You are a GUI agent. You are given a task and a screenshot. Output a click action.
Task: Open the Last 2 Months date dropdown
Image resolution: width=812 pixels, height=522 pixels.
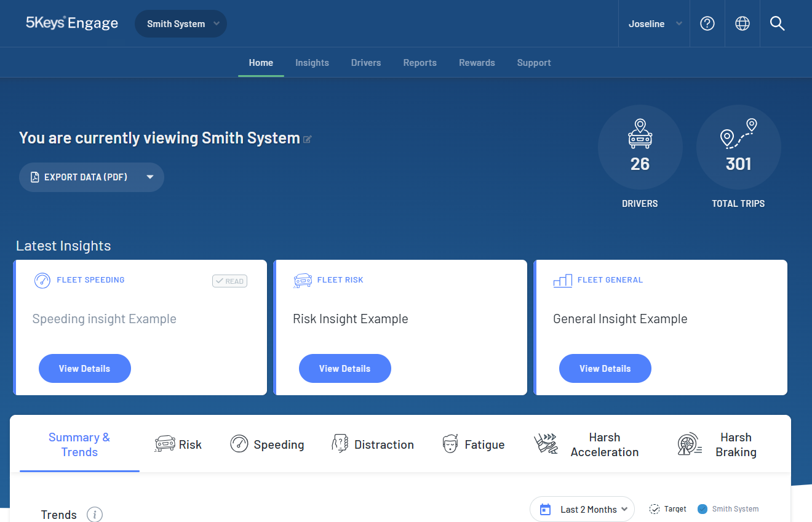point(582,509)
